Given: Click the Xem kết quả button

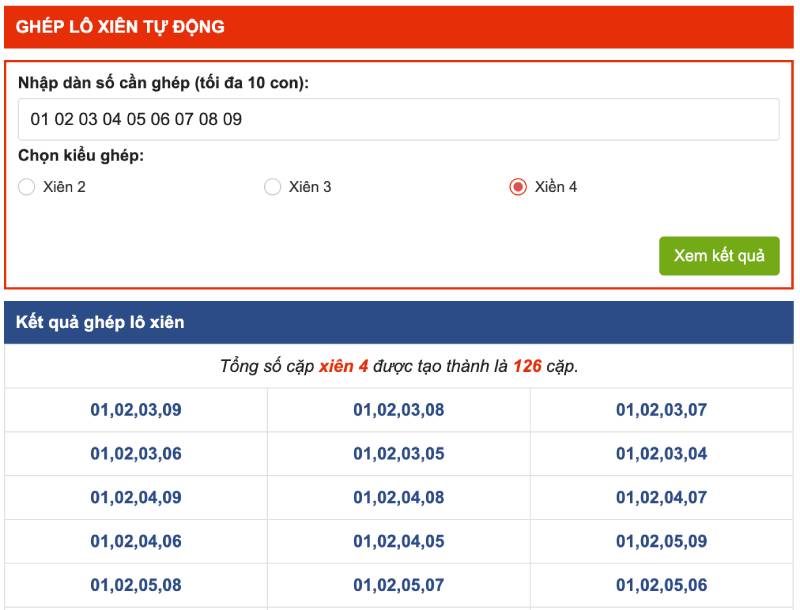Looking at the screenshot, I should (x=718, y=255).
